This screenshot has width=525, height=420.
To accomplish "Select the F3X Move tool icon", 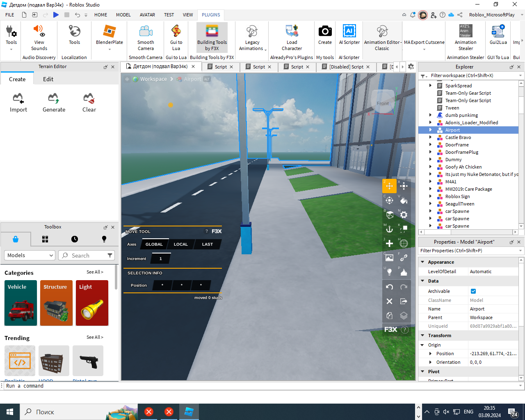I will [389, 186].
